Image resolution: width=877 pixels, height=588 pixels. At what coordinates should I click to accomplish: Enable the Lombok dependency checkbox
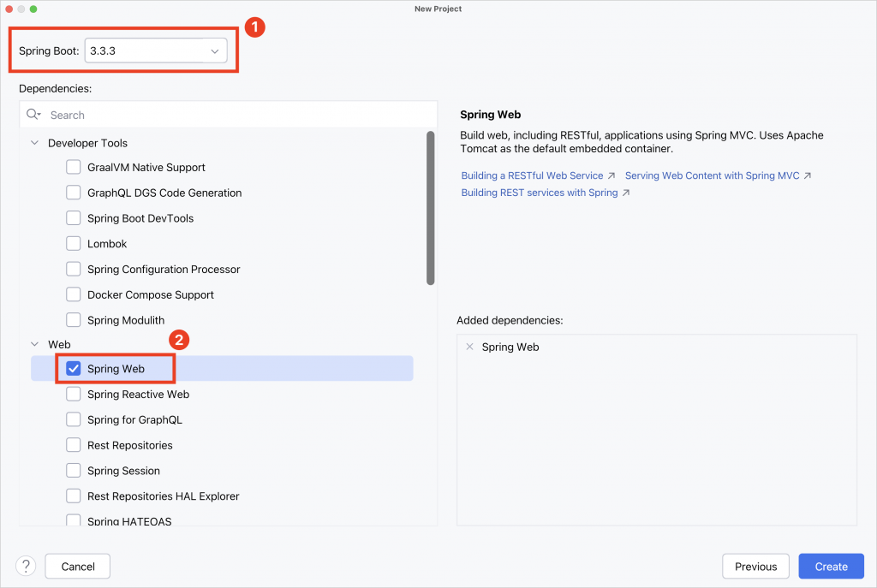[74, 244]
